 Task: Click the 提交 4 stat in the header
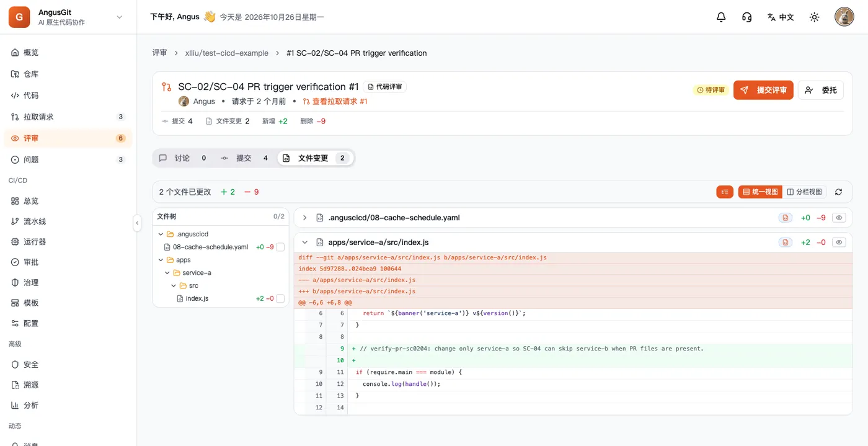[177, 122]
